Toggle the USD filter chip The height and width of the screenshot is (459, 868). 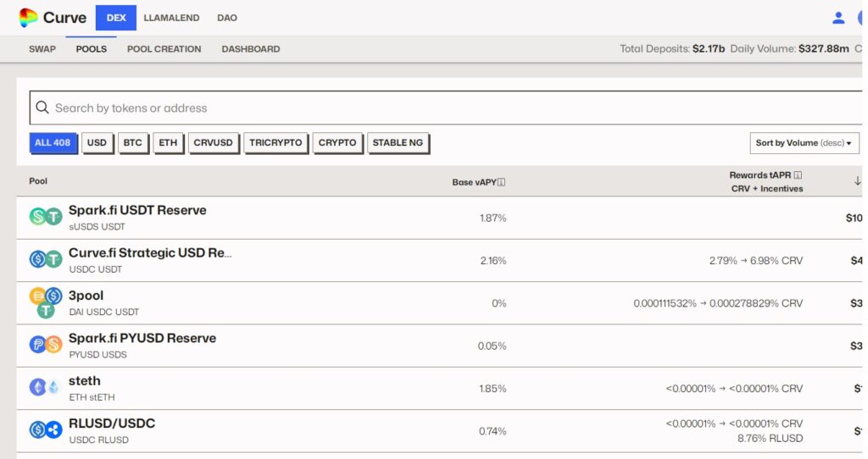(x=97, y=143)
